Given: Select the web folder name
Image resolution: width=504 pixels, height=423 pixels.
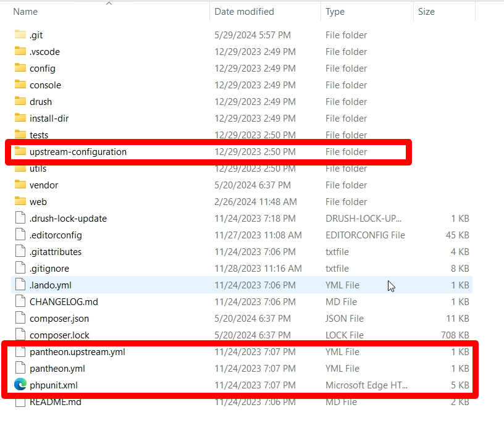Looking at the screenshot, I should tap(38, 202).
